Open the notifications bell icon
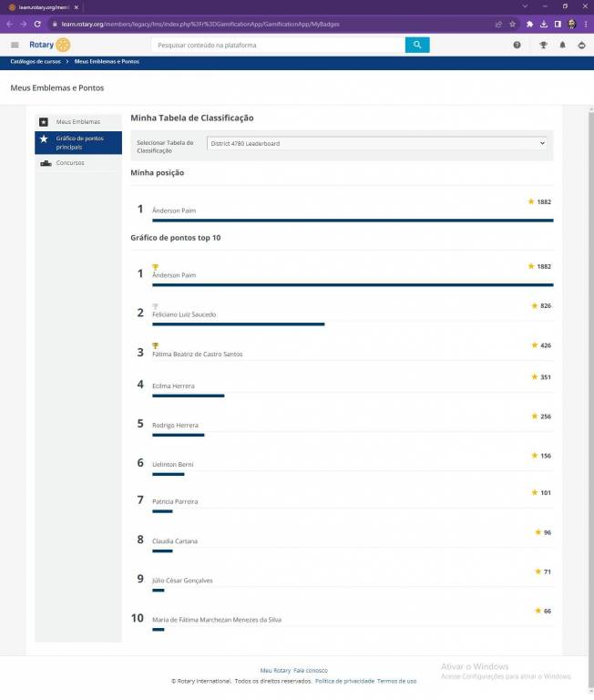This screenshot has width=594, height=700. tap(562, 45)
